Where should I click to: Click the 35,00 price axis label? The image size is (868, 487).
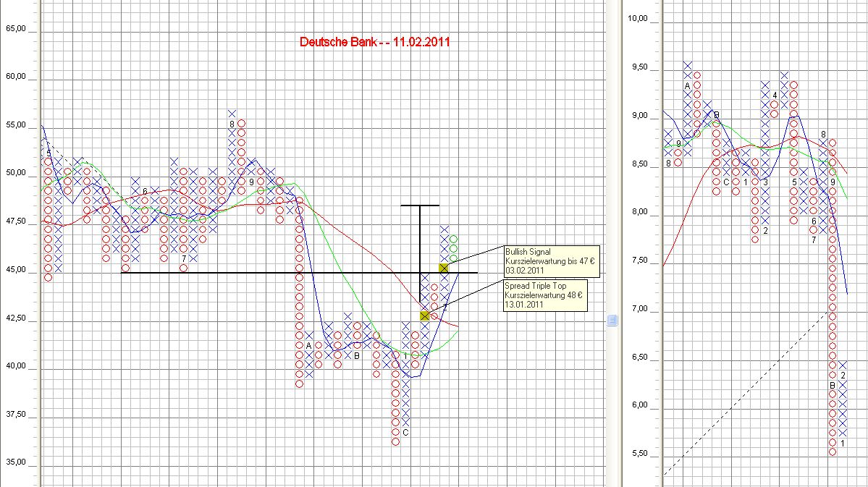pos(16,462)
